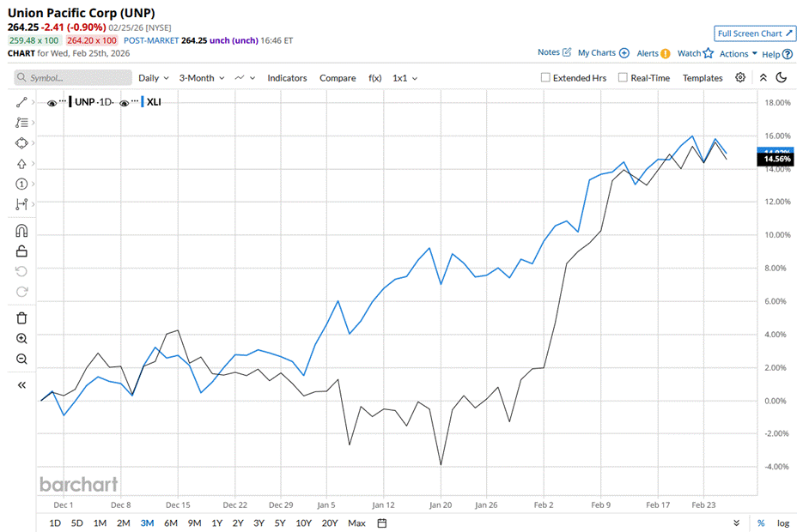This screenshot has width=803, height=532.
Task: Click the 14.56% UNP price label
Action: 776,159
